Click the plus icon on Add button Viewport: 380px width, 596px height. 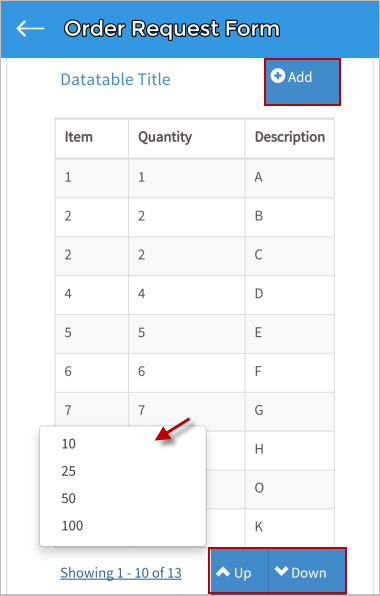click(x=277, y=76)
